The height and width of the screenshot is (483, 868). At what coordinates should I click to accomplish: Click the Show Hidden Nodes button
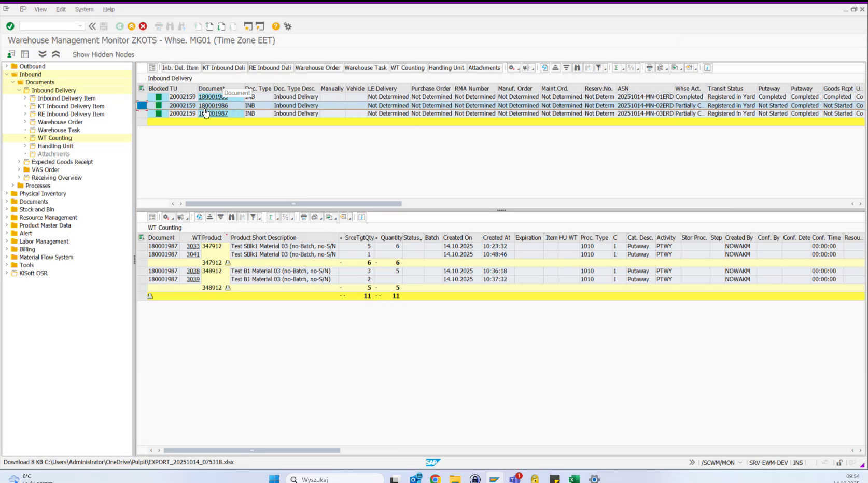pyautogui.click(x=103, y=54)
